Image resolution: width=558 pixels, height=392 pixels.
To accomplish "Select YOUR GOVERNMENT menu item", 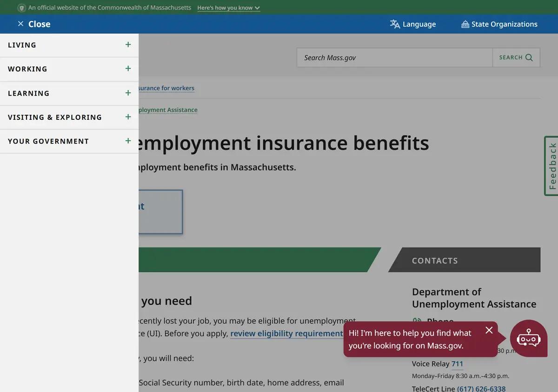I will click(x=69, y=141).
